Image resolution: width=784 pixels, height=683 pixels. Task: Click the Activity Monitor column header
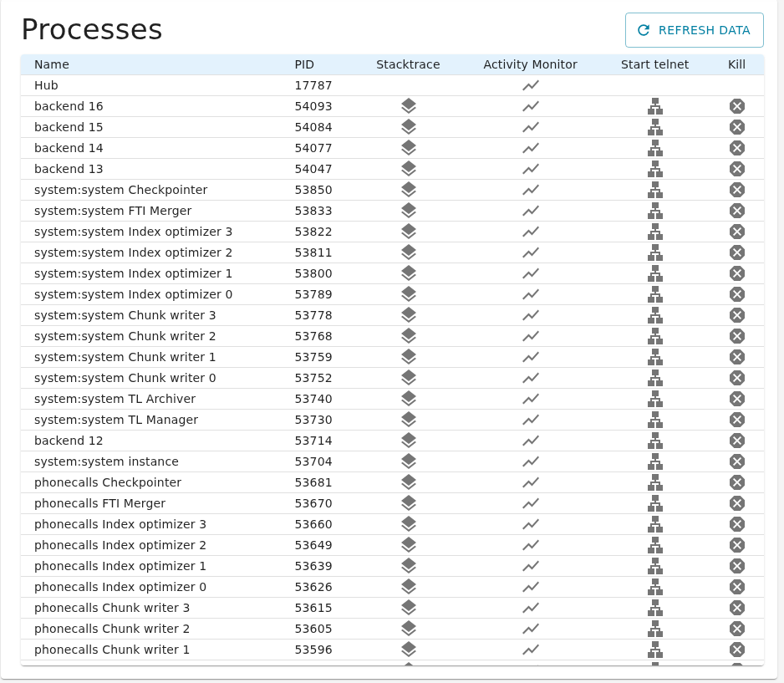(530, 64)
